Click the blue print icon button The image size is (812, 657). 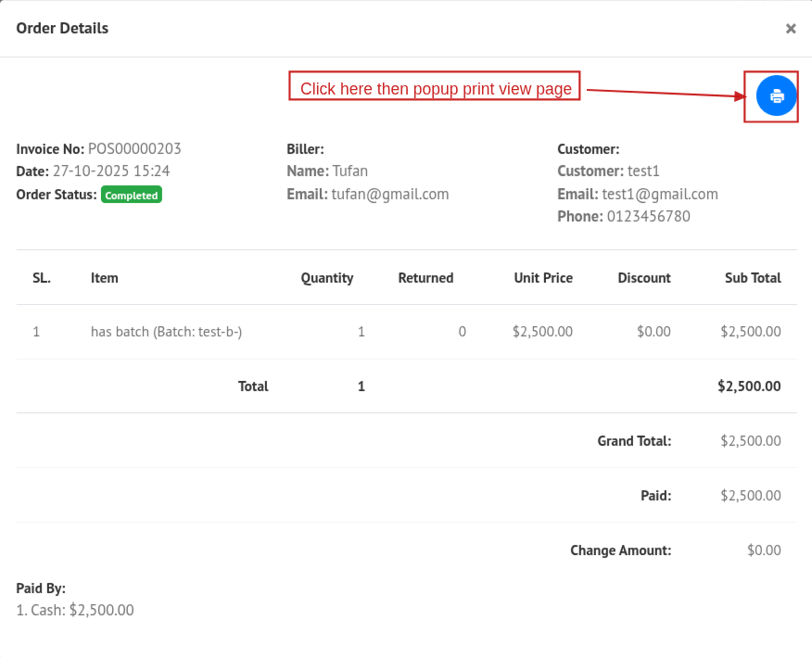click(776, 95)
